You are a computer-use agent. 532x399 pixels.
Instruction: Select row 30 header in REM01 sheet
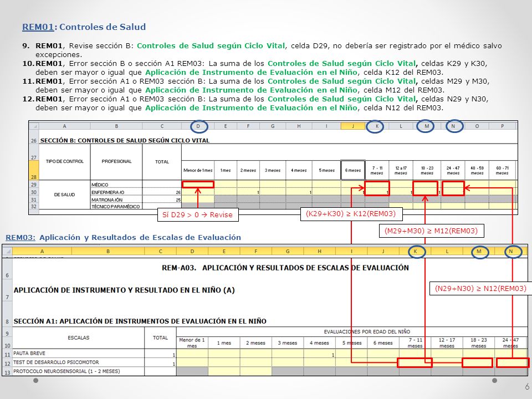click(x=34, y=192)
